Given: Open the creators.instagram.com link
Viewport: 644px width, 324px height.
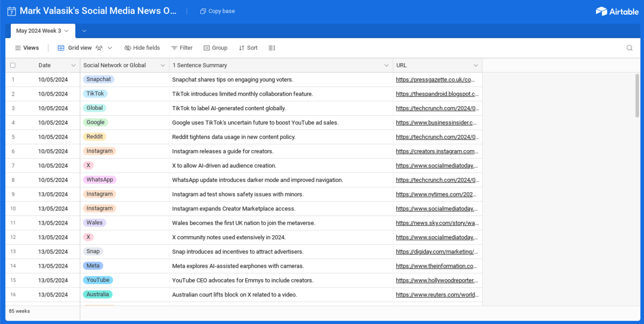Looking at the screenshot, I should tap(436, 151).
